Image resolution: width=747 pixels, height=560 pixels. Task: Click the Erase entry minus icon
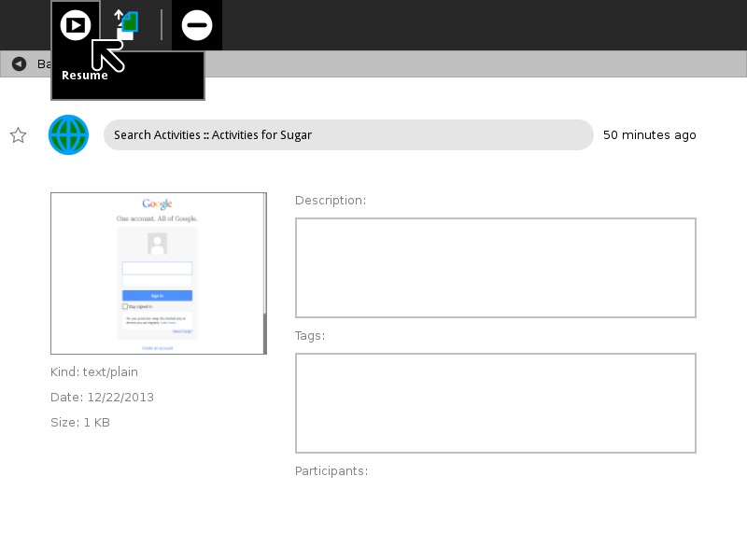point(197,25)
